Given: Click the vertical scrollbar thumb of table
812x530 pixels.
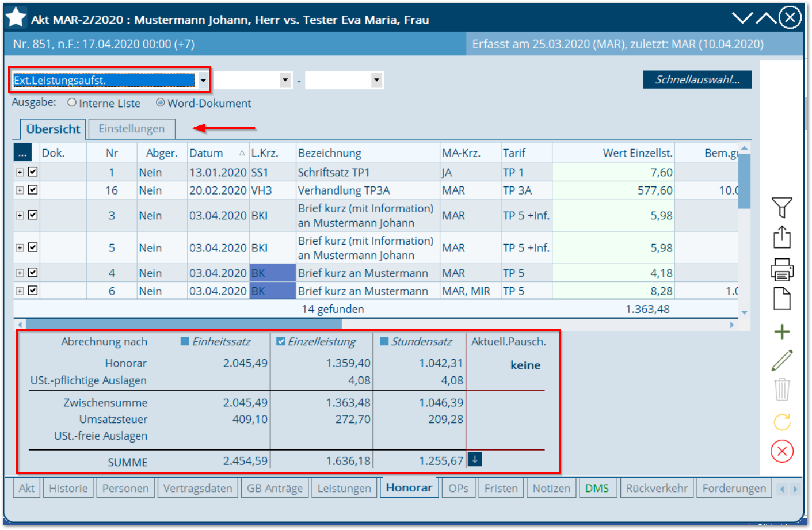Looking at the screenshot, I should tap(744, 181).
